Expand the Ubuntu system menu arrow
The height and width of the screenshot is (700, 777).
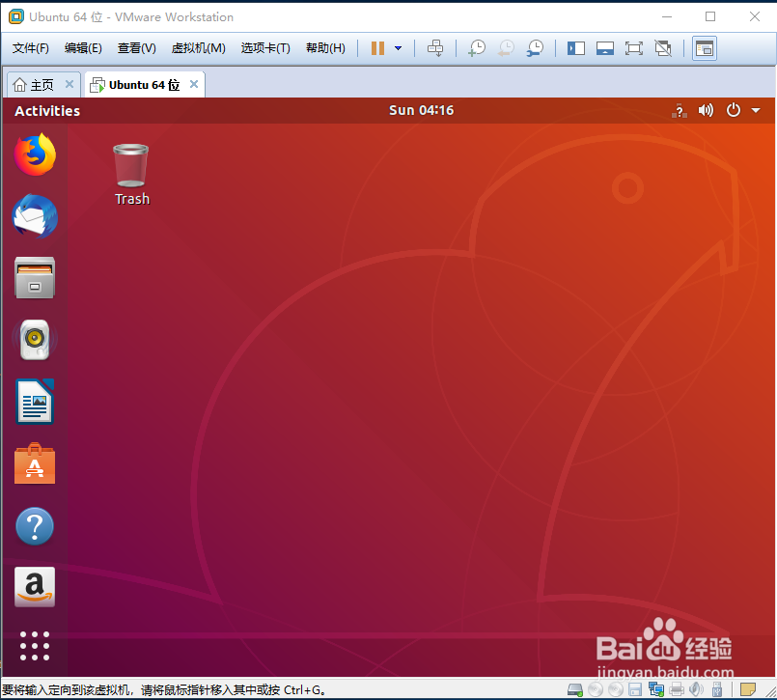click(x=756, y=110)
